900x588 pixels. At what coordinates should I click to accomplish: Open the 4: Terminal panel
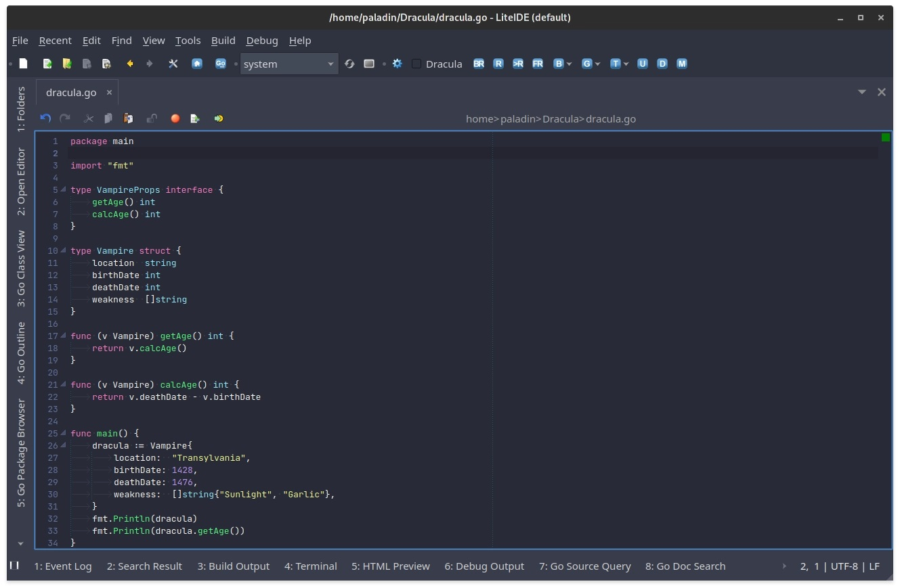[311, 566]
